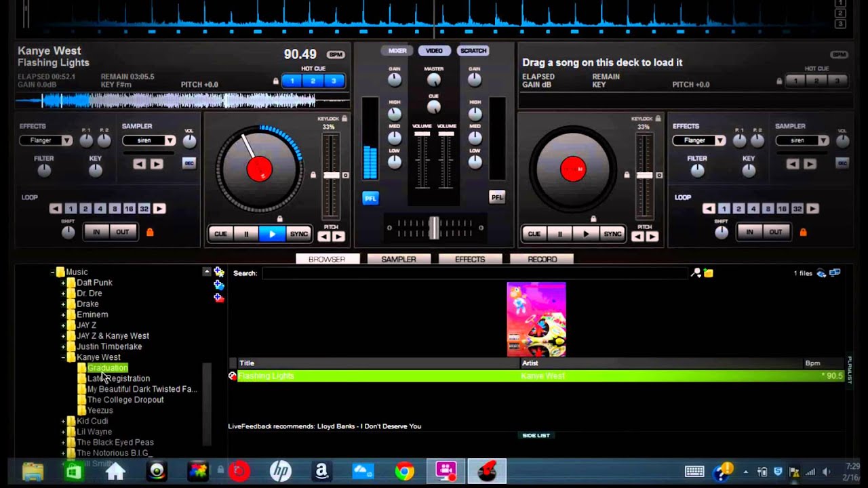Click the right channel volume fader
Image resolution: width=868 pixels, height=488 pixels.
pos(446,134)
